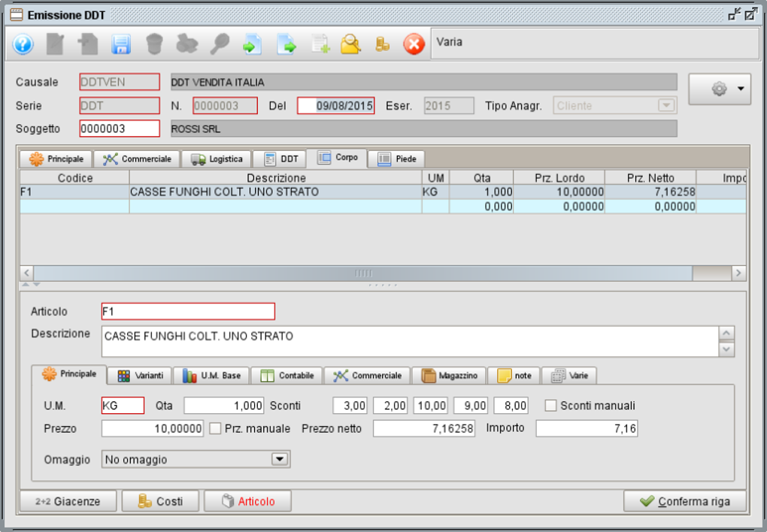Viewport: 767px width, 532px height.
Task: Switch to the Logistica tab
Action: coord(217,159)
